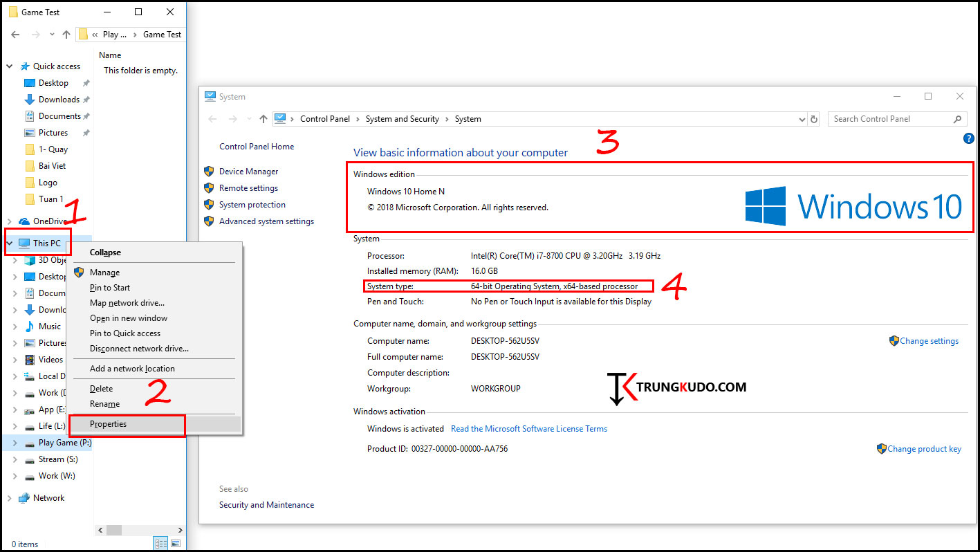Select Life (L:) drive
Screen dimensions: 980x552
point(52,426)
